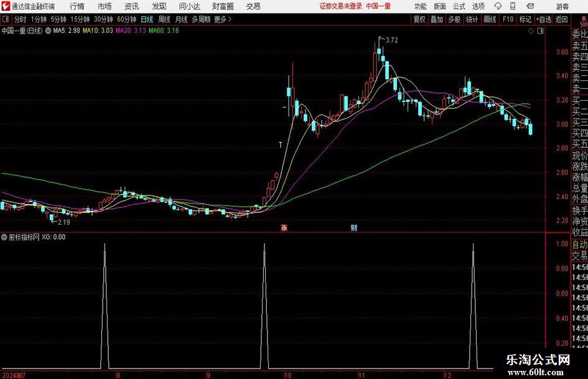
Task: Click the blue 财 marker below the chart
Action: point(353,227)
